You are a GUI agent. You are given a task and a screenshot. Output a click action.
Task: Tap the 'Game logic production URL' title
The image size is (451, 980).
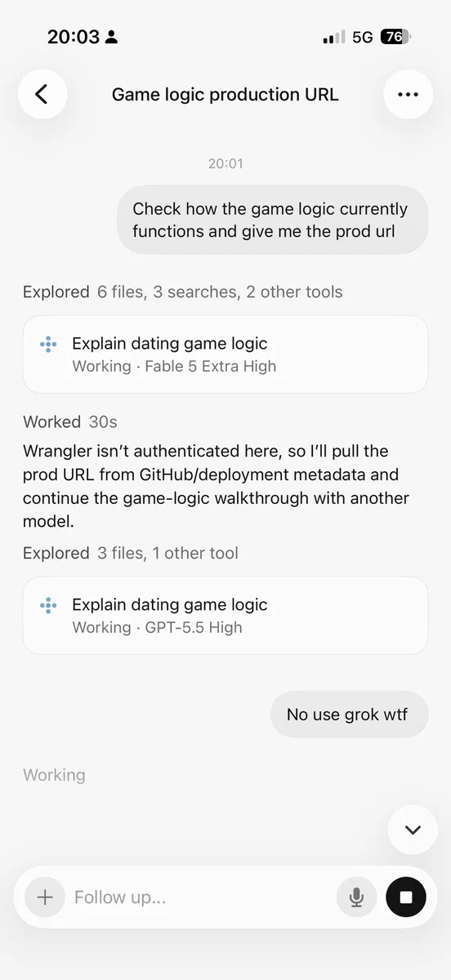coord(225,94)
